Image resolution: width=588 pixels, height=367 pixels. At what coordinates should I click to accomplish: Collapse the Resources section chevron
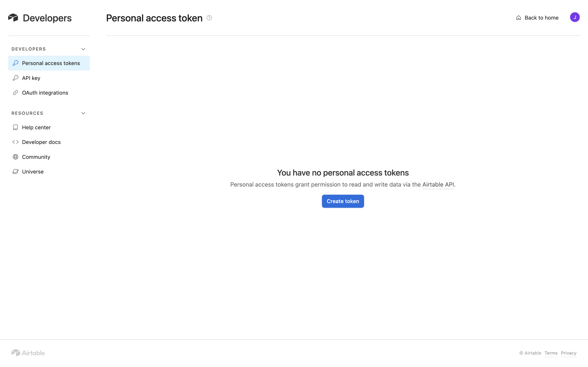[83, 113]
